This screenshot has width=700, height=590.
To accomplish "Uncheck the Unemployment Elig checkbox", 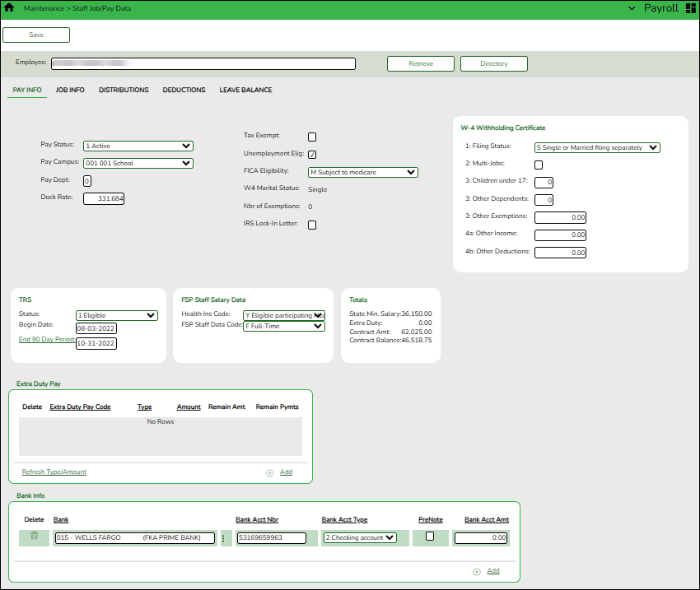I will [x=312, y=155].
